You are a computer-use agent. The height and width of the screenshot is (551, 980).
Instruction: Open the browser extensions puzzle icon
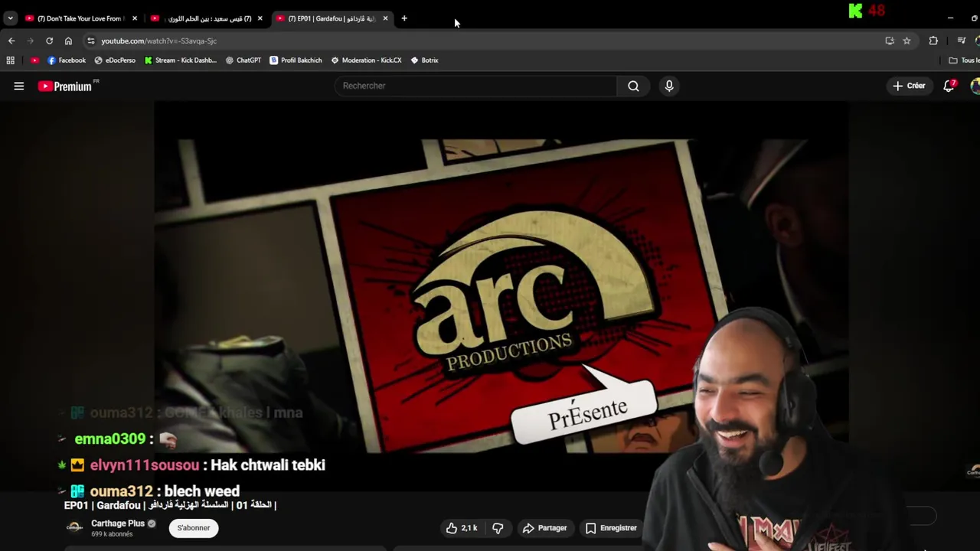(x=933, y=41)
